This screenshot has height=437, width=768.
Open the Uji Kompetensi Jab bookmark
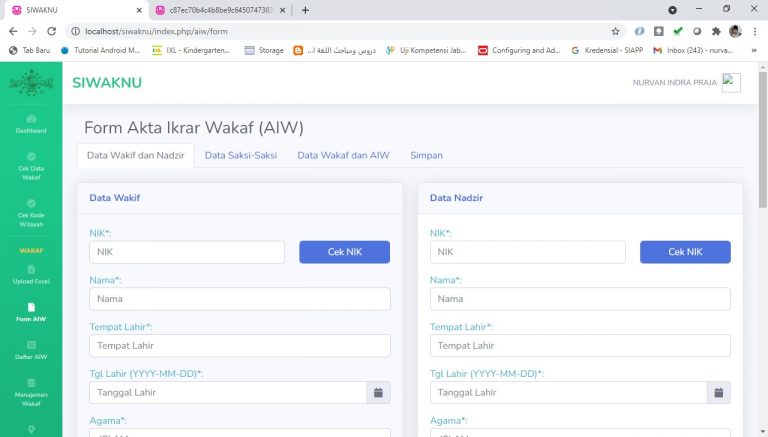426,50
